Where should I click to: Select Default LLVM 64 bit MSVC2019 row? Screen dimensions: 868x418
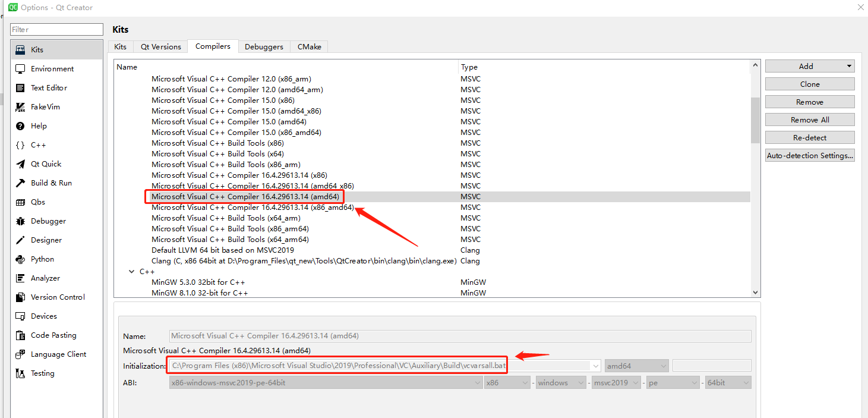click(432, 250)
